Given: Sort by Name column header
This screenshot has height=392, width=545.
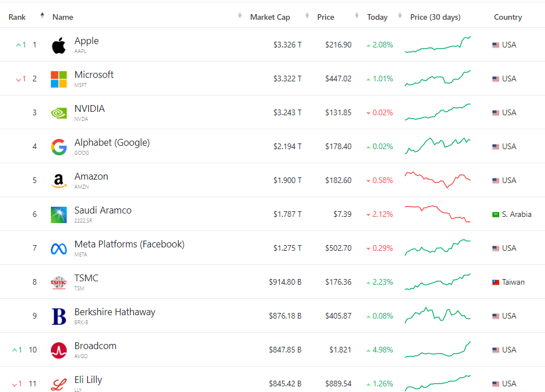Looking at the screenshot, I should 63,17.
